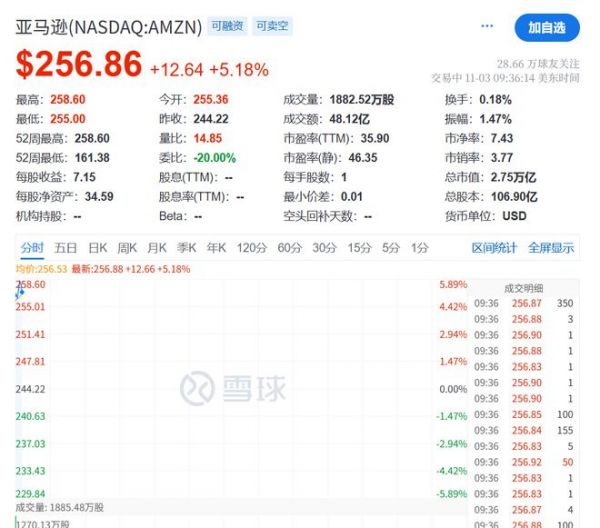
Task: Select the 季K chart tab
Action: [187, 248]
